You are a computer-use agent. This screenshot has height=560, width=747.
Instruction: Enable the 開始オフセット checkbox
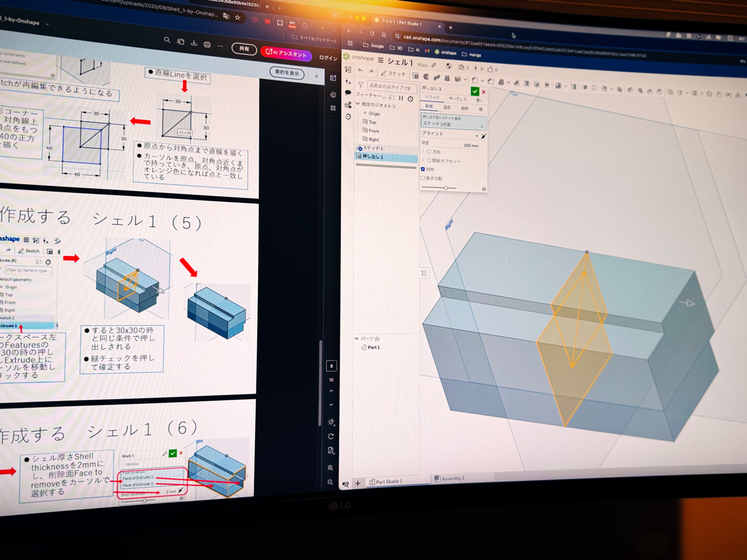429,160
